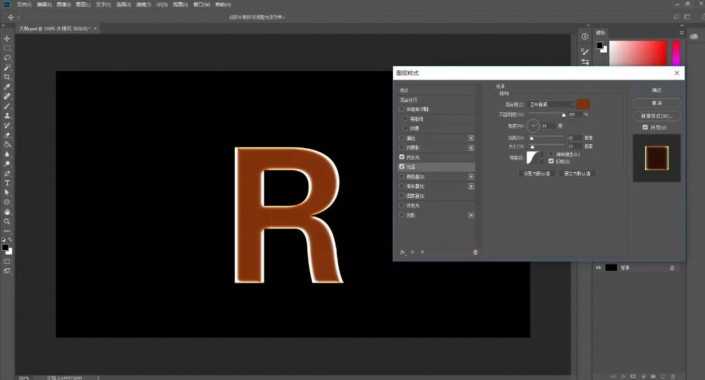Click the trash icon in Layer Style dialog
The height and width of the screenshot is (380, 705).
(x=475, y=252)
